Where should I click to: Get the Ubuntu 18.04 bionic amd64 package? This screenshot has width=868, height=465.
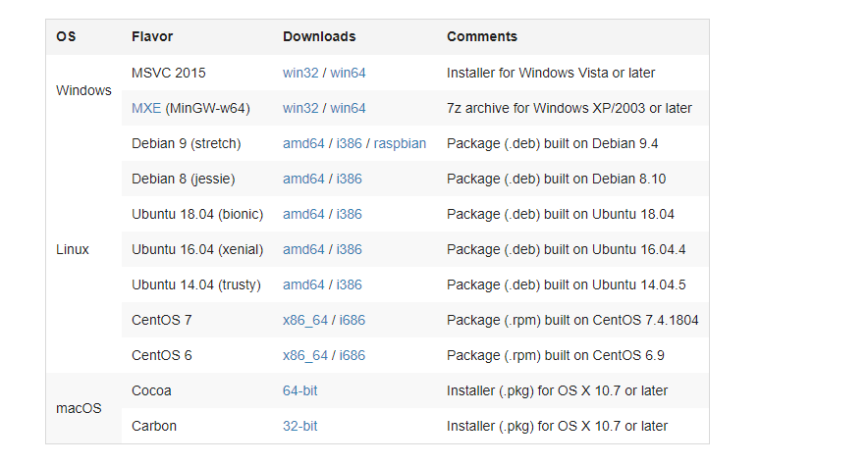(x=303, y=214)
